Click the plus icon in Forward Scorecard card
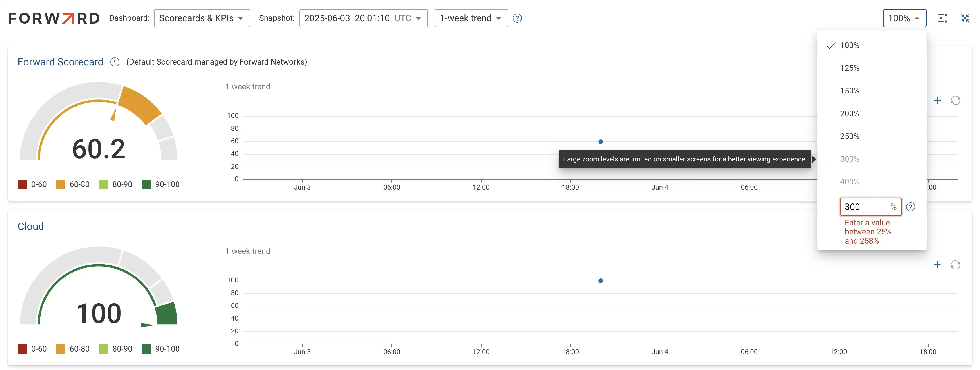The image size is (980, 370). point(937,100)
